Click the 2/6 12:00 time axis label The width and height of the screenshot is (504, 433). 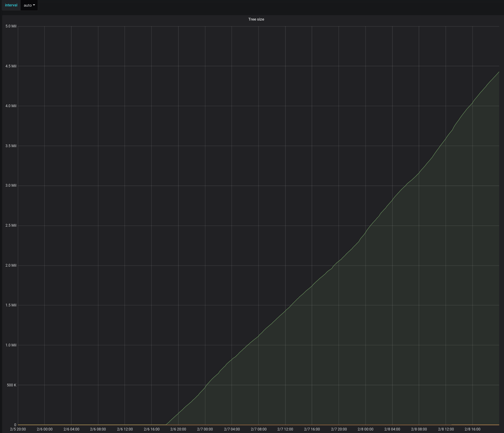click(125, 429)
